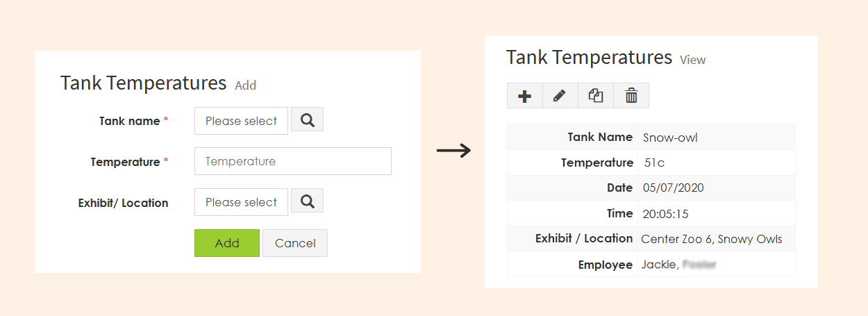Click the Temperature input field
This screenshot has height=316, width=868.
click(x=293, y=161)
